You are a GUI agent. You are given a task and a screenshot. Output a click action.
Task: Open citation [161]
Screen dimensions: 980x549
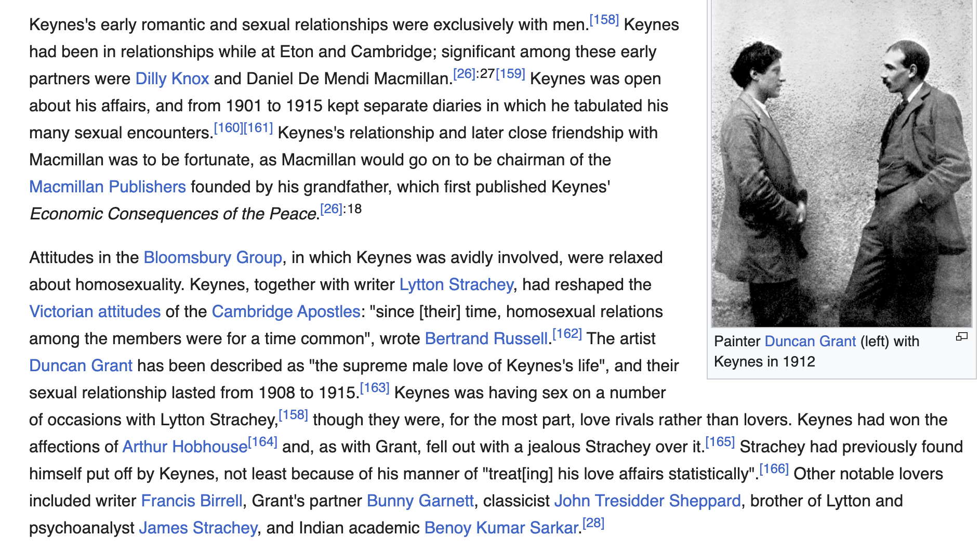pyautogui.click(x=258, y=128)
